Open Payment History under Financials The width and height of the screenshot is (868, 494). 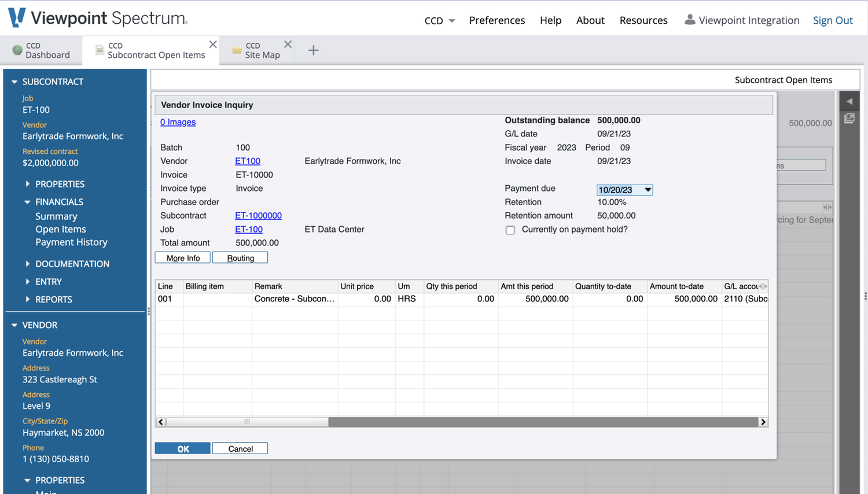71,242
